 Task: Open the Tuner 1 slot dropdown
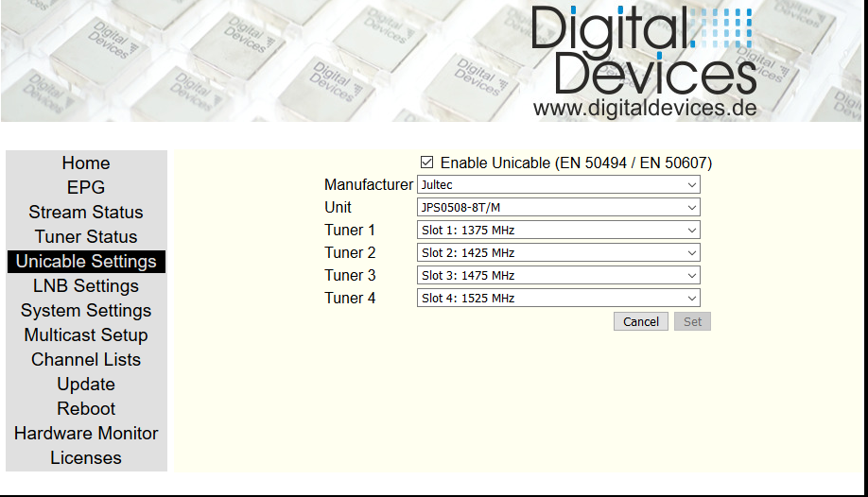558,231
